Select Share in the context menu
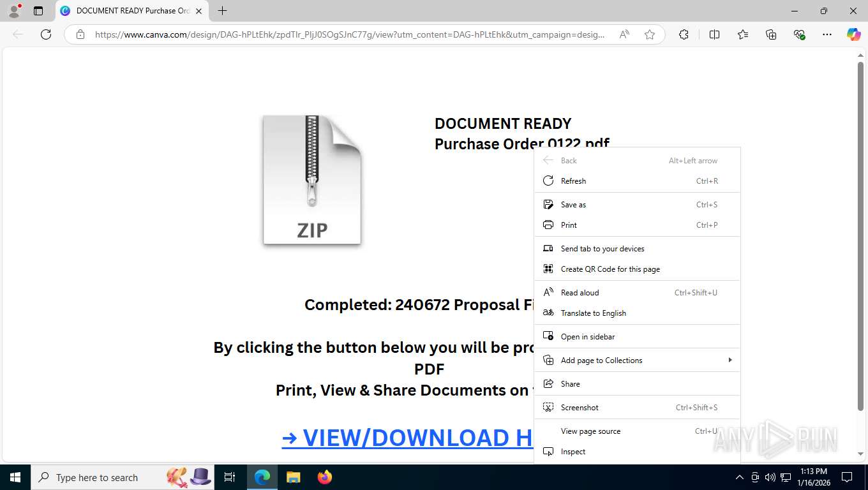The image size is (868, 490). [637, 384]
